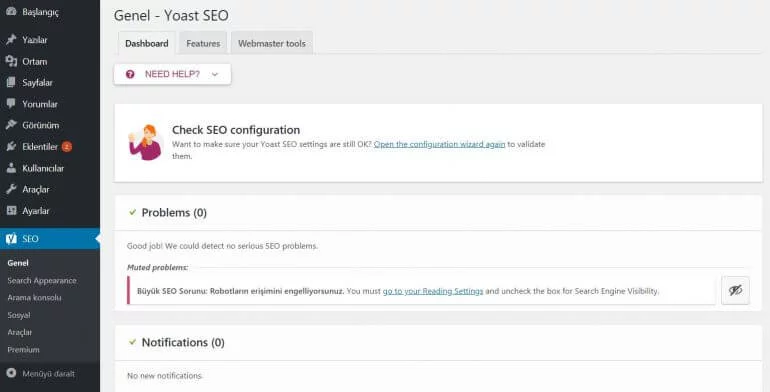
Task: Open the Search Appearance submenu
Action: click(42, 280)
